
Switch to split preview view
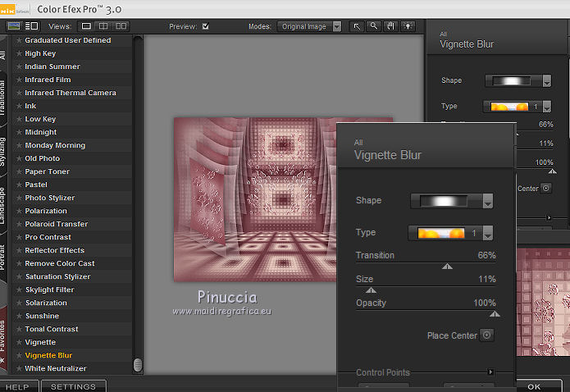point(102,26)
